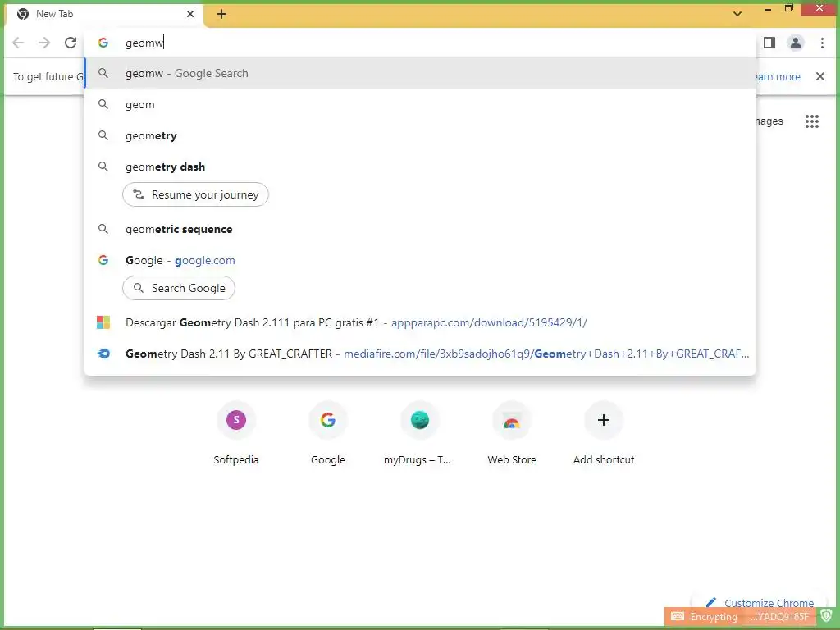Open the profile avatar menu
The width and height of the screenshot is (840, 630).
[x=796, y=43]
